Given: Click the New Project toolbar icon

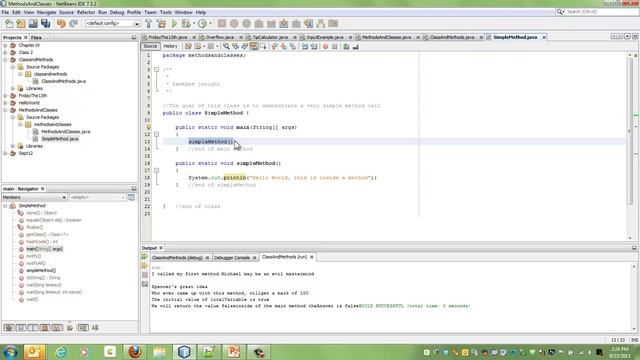Looking at the screenshot, I should coord(20,24).
